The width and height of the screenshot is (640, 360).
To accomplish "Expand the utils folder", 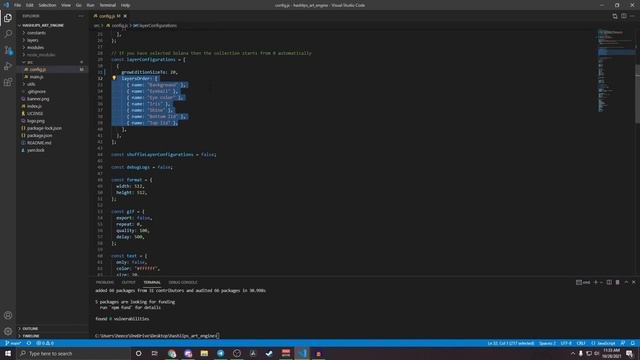I will (x=52, y=84).
